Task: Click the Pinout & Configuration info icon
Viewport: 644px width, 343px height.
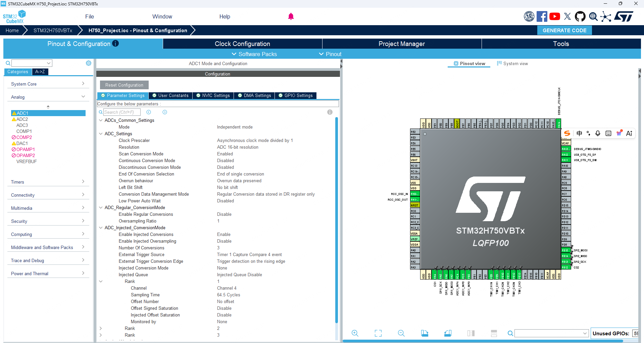Action: 115,43
